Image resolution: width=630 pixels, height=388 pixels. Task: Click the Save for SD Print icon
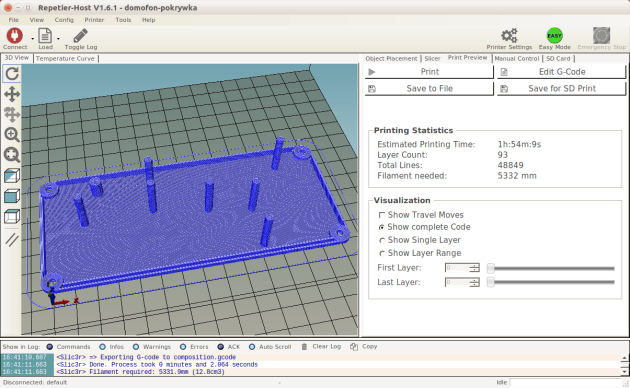[x=504, y=89]
